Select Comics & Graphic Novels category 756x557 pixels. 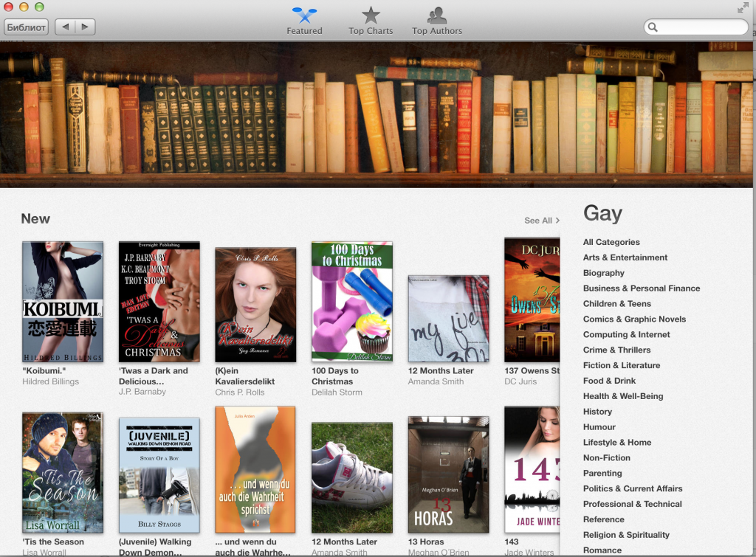tap(634, 319)
